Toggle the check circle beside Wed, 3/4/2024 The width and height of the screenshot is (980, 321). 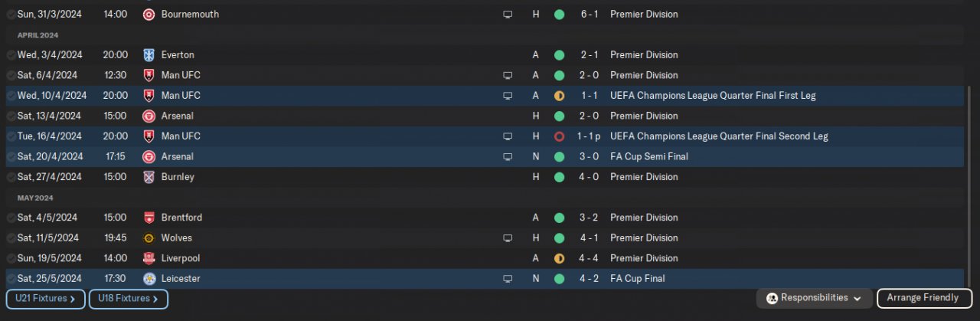[11, 55]
